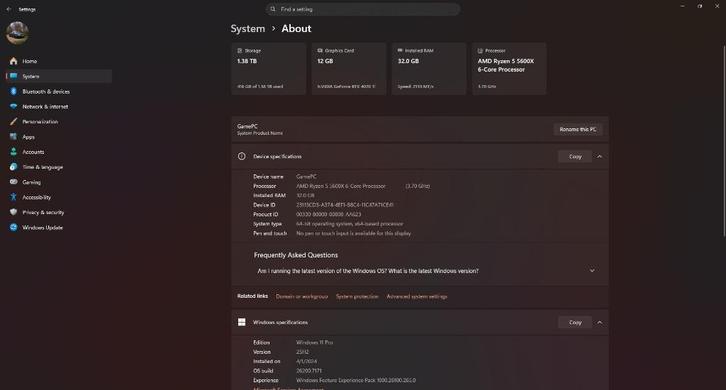This screenshot has height=390, width=726.
Task: Open Personalization settings
Action: [59, 121]
